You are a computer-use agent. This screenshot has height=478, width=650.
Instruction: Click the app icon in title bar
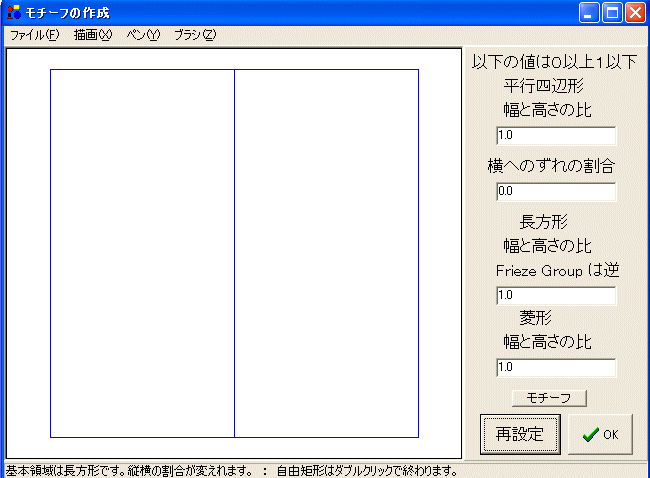point(14,12)
